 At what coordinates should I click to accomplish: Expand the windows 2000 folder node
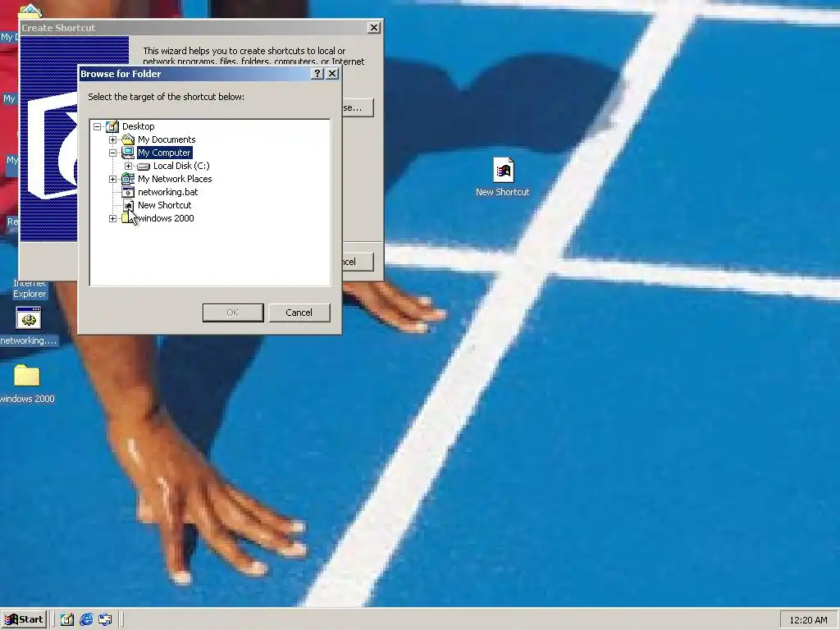tap(112, 218)
